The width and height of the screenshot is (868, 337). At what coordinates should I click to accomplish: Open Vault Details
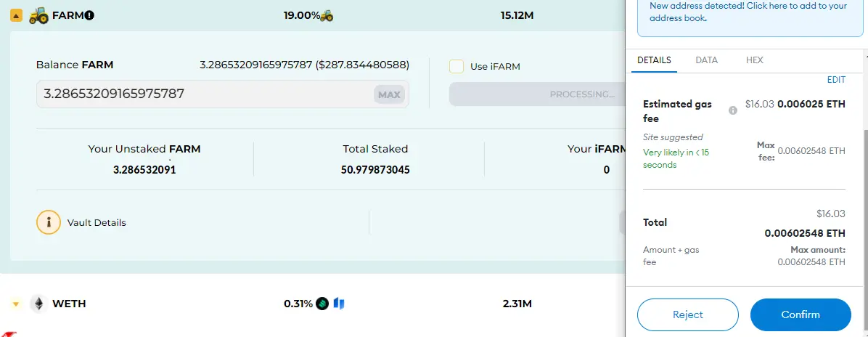[97, 223]
